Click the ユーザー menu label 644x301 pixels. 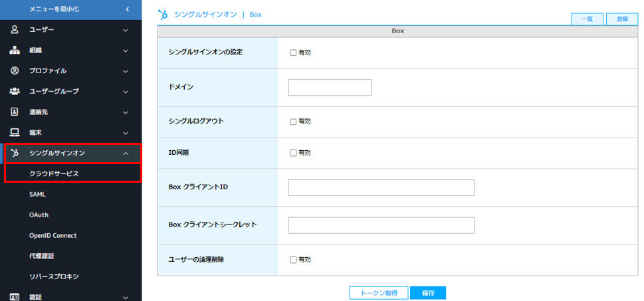41,29
